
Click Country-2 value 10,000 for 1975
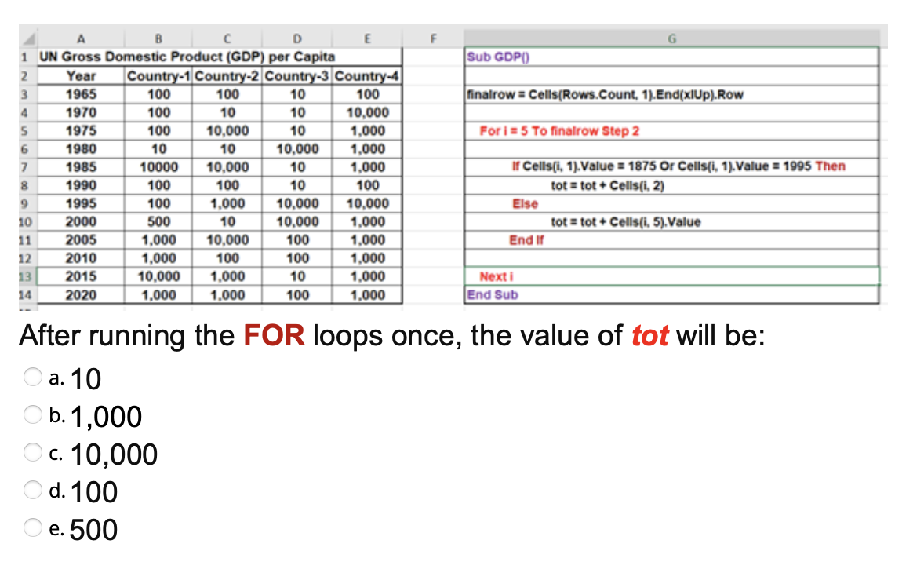click(x=227, y=130)
